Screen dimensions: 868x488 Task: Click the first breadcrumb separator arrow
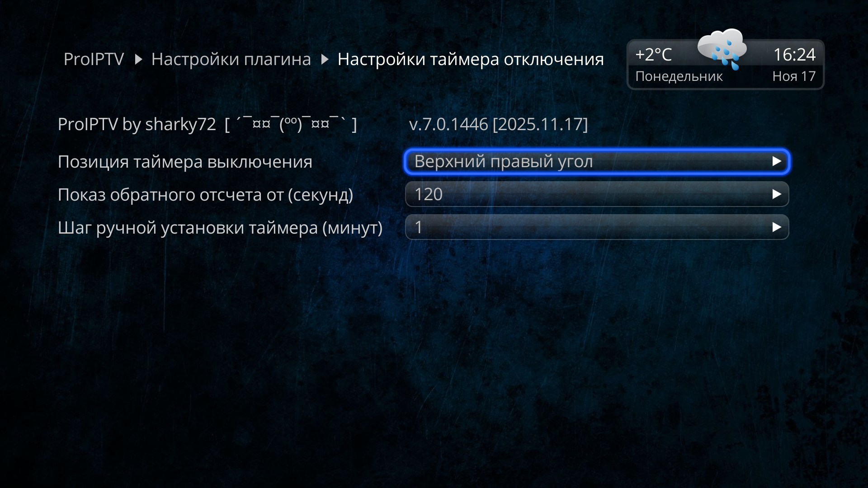[139, 59]
